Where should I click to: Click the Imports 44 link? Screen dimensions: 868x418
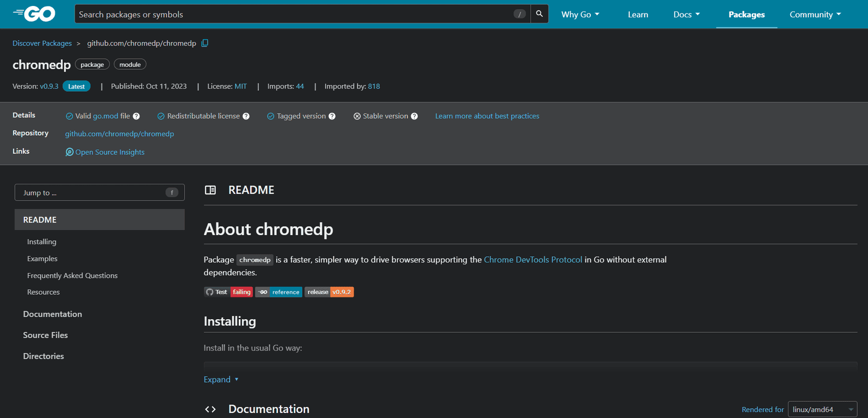click(x=300, y=86)
